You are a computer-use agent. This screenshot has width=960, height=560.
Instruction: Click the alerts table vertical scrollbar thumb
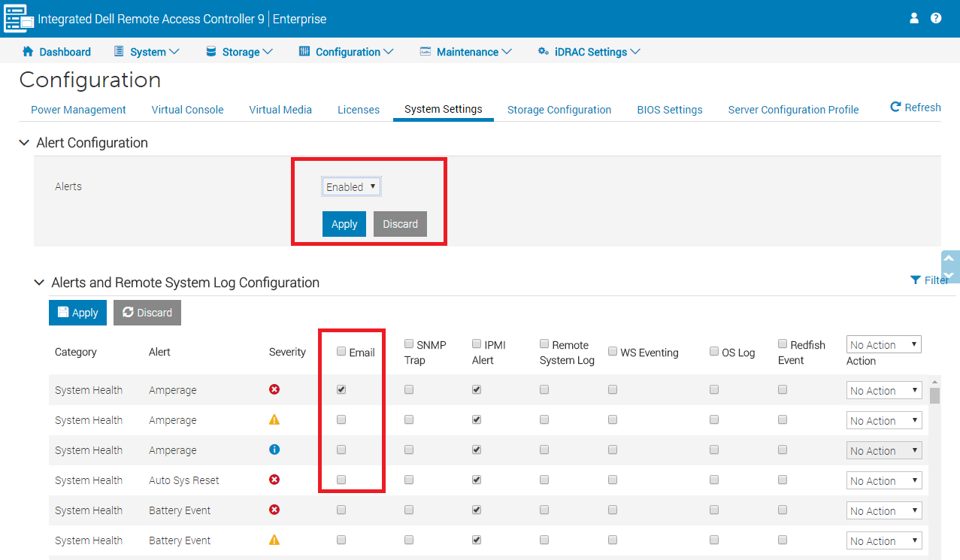[934, 395]
